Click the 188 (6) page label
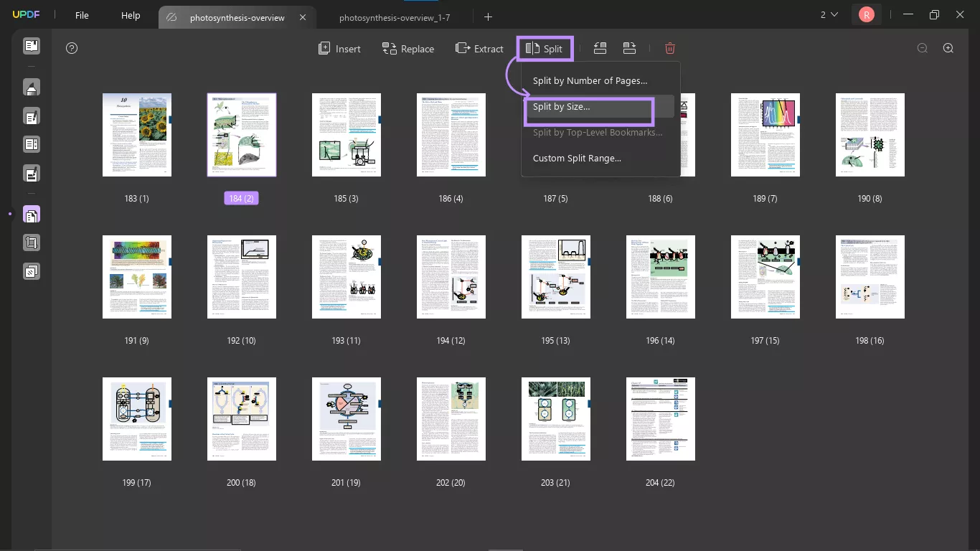Screen dimensions: 980x551 pyautogui.click(x=660, y=198)
